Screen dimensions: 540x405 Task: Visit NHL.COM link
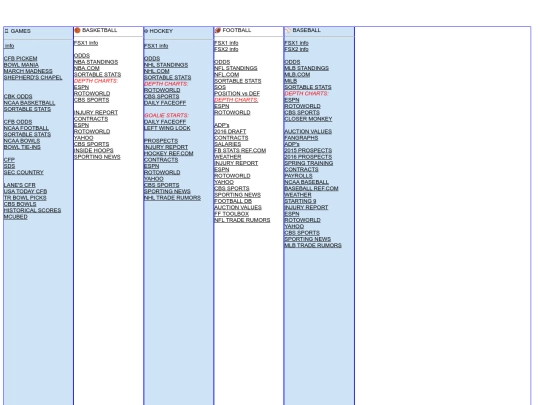coord(157,71)
